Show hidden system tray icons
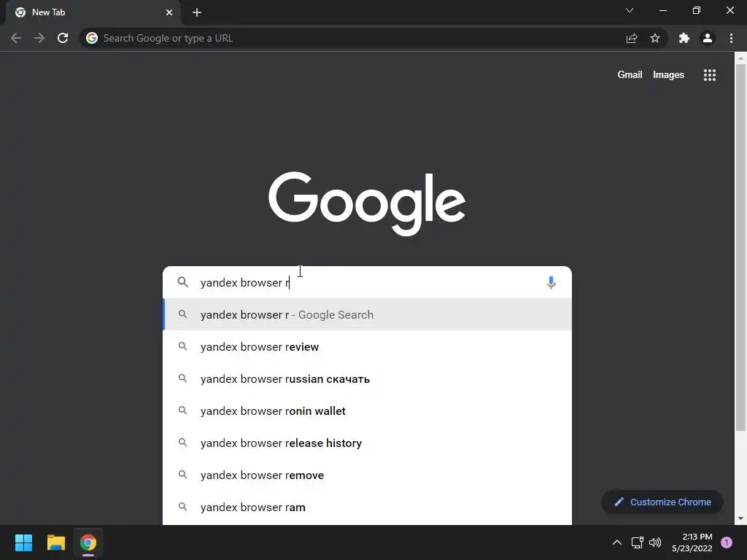747x560 pixels. (x=617, y=542)
